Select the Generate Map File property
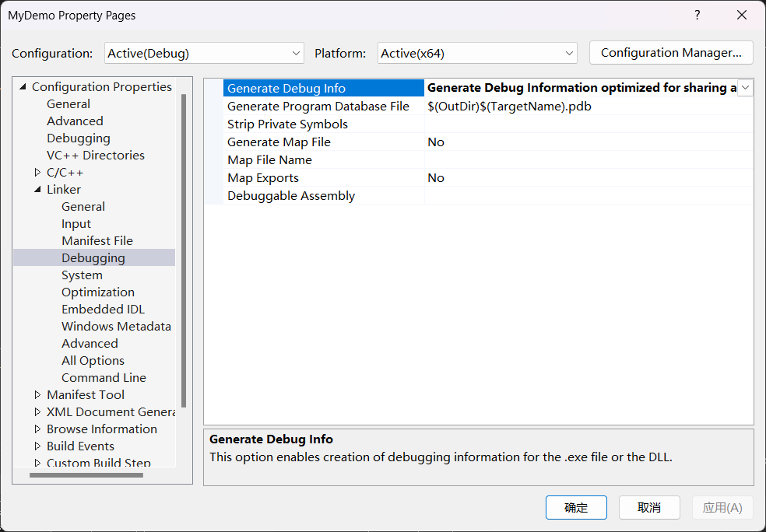This screenshot has height=532, width=766. tap(323, 142)
